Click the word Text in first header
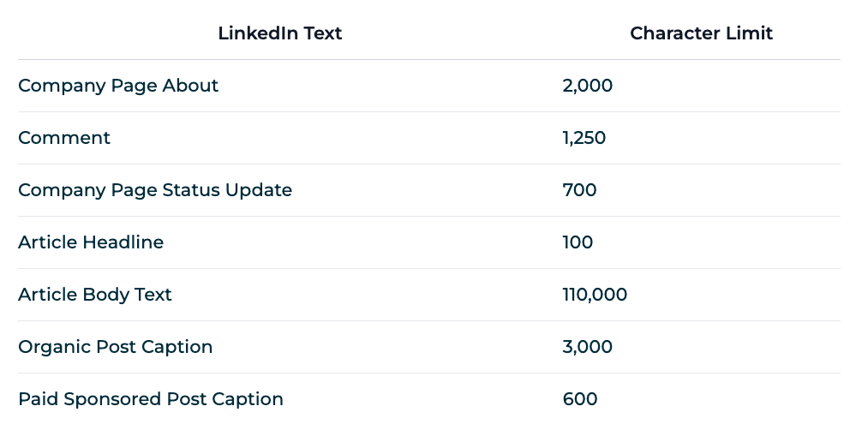This screenshot has width=868, height=436. pyautogui.click(x=323, y=33)
